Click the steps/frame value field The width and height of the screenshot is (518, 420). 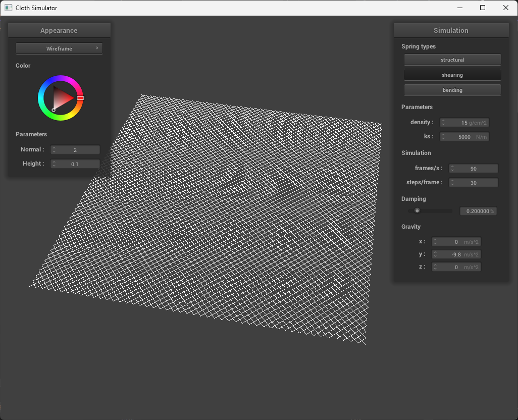[473, 183]
